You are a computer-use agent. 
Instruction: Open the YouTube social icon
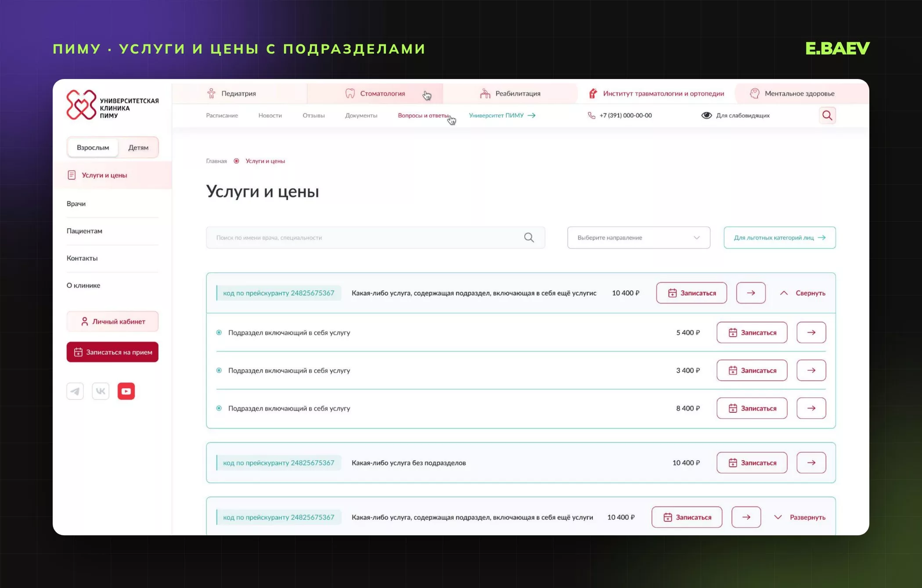pyautogui.click(x=126, y=391)
